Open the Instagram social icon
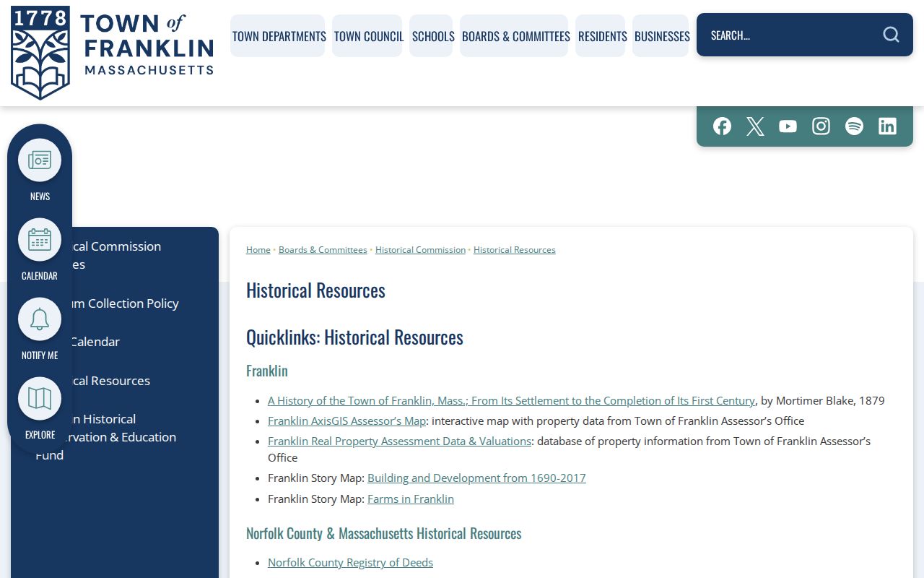This screenshot has width=924, height=578. 821,126
